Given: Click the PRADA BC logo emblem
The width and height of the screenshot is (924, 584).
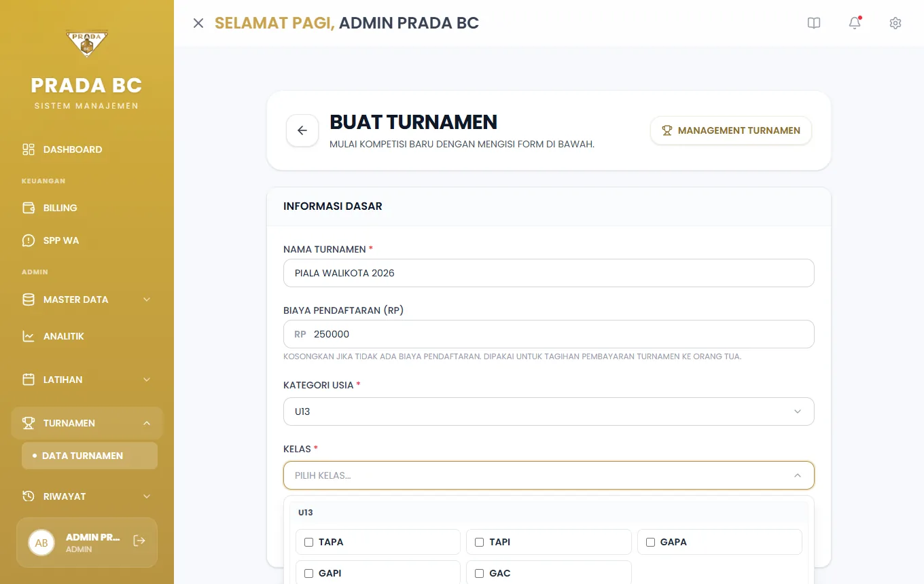Looking at the screenshot, I should [x=87, y=44].
